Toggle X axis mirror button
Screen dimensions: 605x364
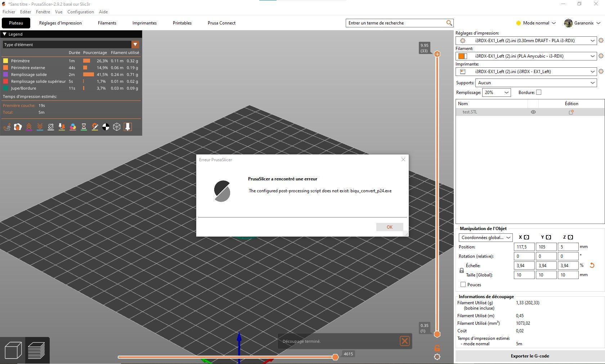point(526,237)
